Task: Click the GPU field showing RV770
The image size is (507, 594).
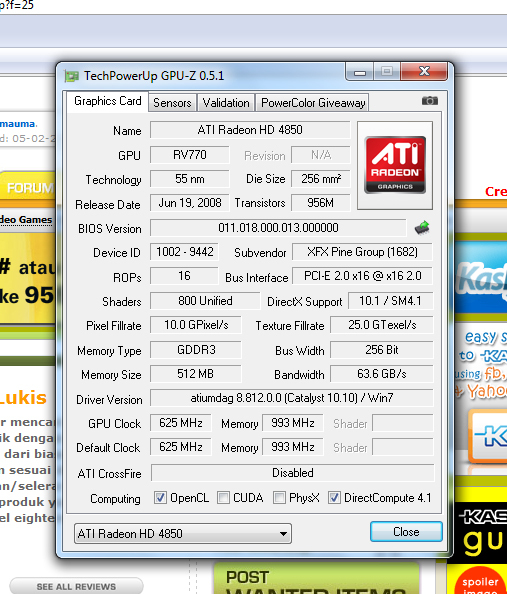Action: pos(189,155)
